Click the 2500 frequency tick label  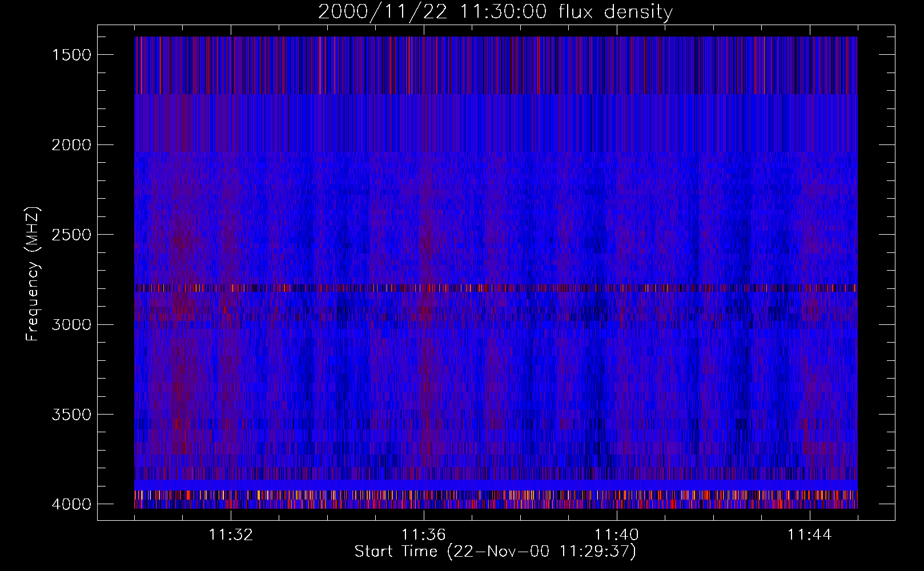point(71,235)
